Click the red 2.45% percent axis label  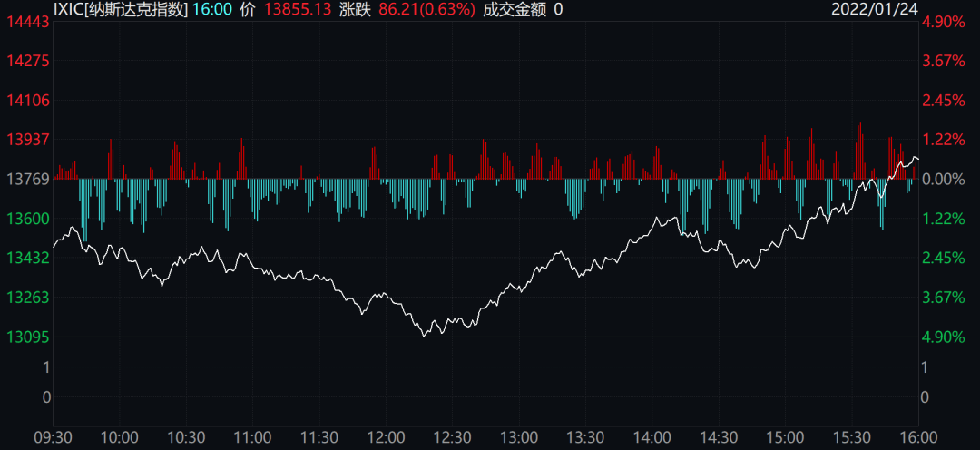(944, 100)
